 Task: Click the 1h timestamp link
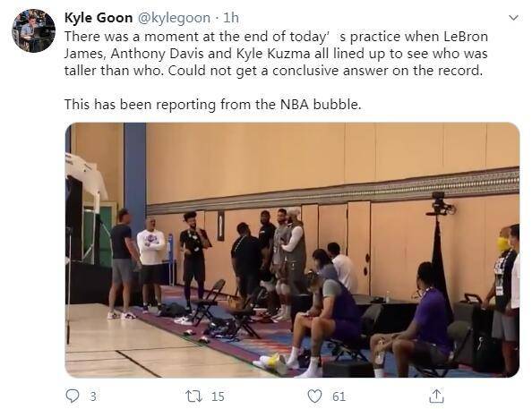pos(231,18)
